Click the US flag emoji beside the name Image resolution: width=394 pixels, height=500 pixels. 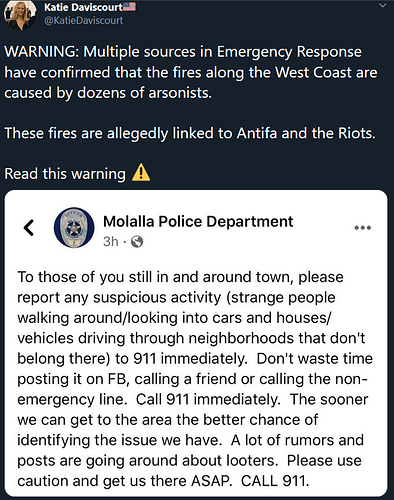click(129, 7)
